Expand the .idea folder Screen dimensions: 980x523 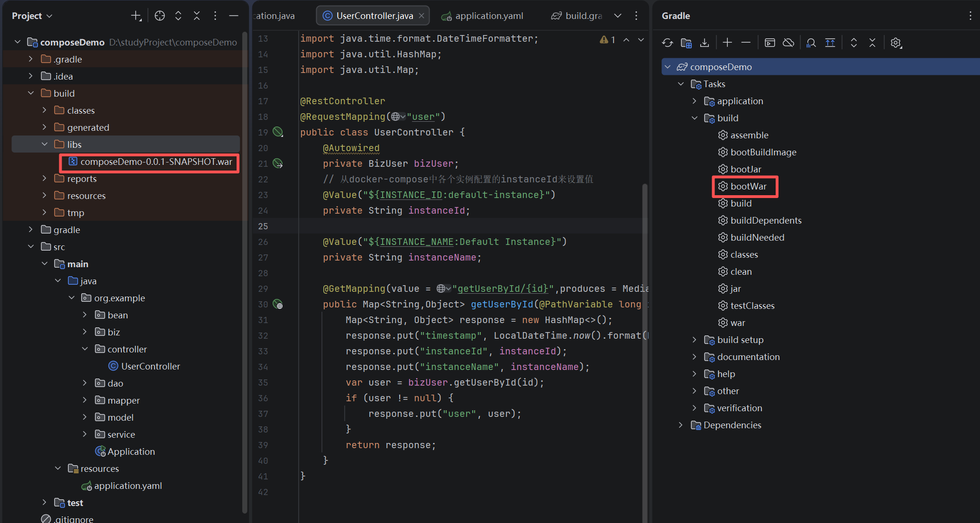click(x=31, y=76)
